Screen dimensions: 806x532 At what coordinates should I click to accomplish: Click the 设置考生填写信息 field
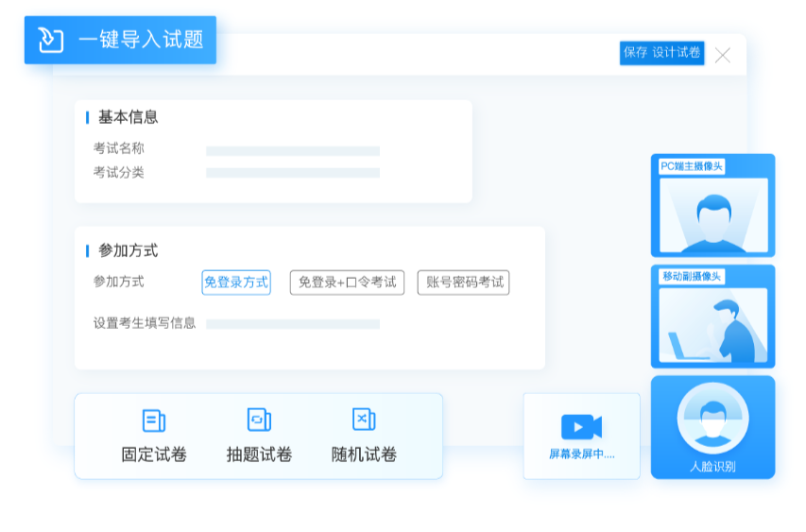point(292,324)
